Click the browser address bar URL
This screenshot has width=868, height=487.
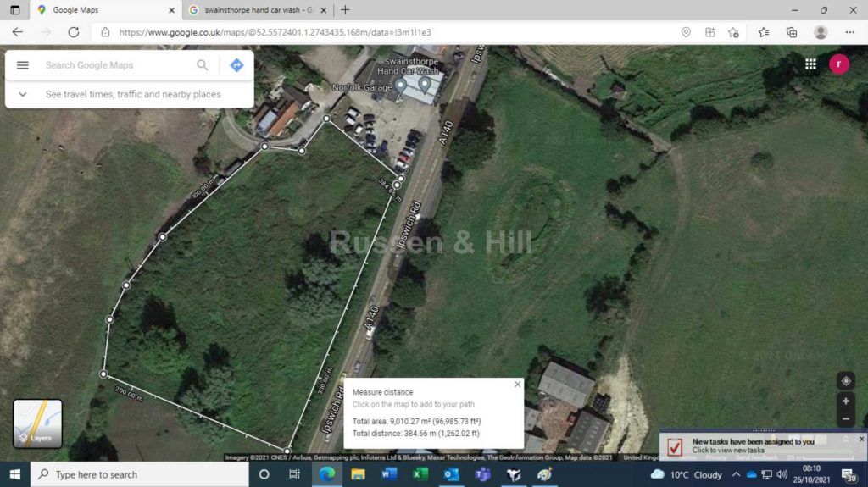275,32
